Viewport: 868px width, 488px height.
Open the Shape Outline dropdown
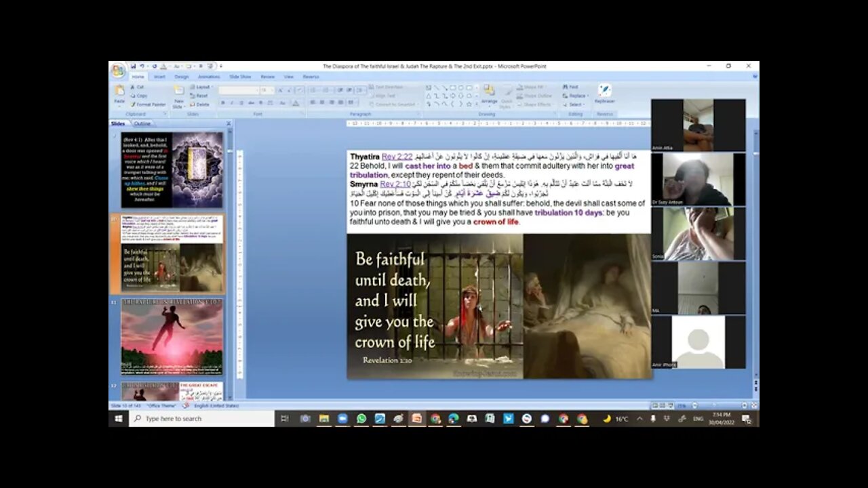[x=534, y=96]
